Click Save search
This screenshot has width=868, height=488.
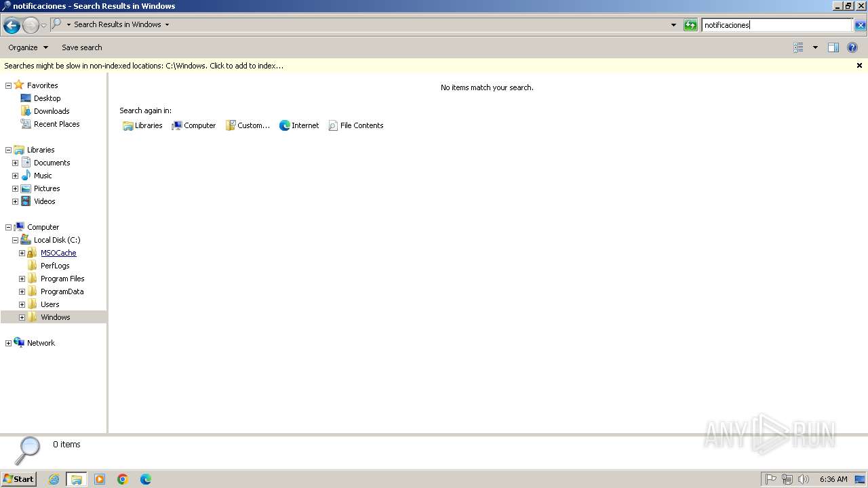point(81,47)
